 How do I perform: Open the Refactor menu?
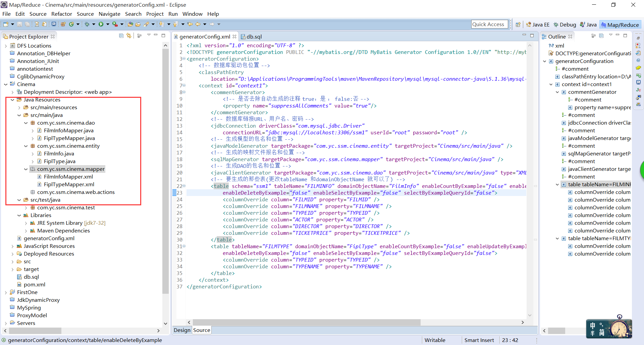(62, 14)
